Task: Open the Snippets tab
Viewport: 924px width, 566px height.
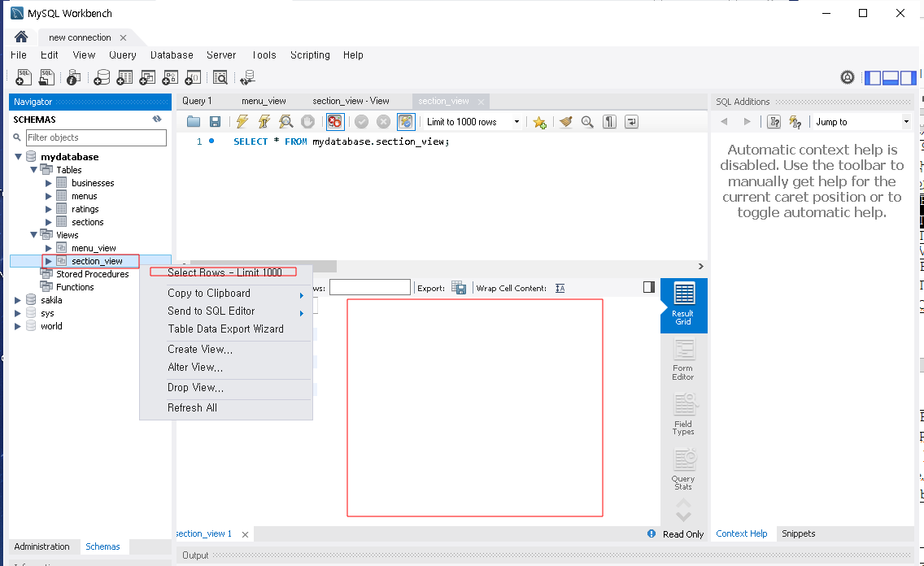Action: click(x=798, y=533)
